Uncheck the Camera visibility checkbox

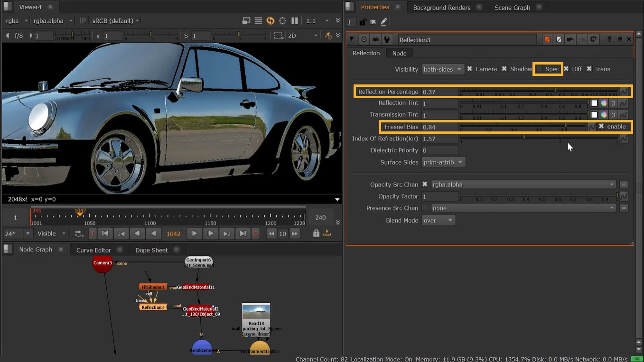pos(469,69)
